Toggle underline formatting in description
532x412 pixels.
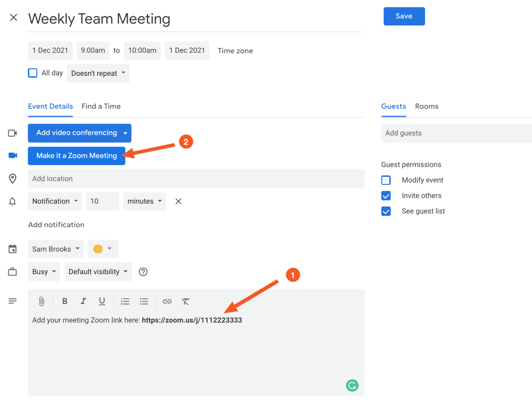click(x=102, y=301)
